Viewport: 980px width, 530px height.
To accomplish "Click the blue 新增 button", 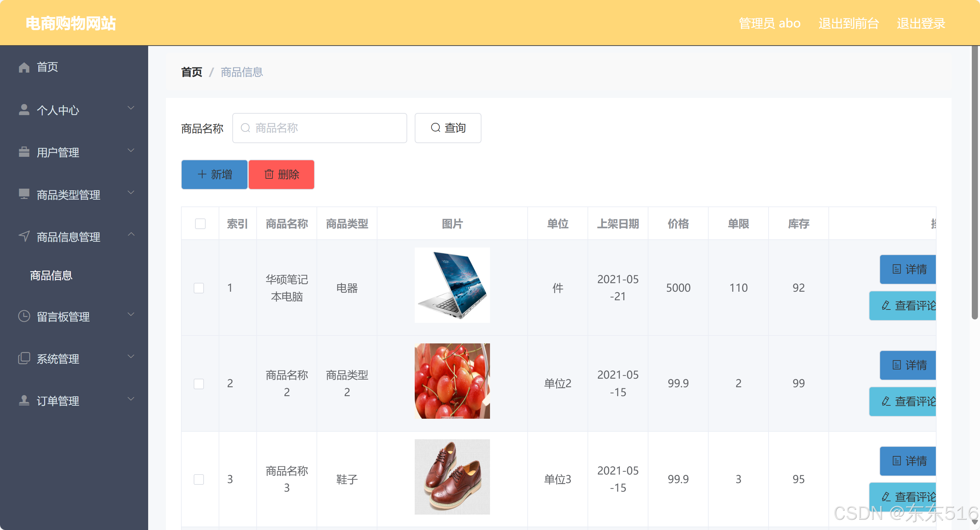I will 214,174.
